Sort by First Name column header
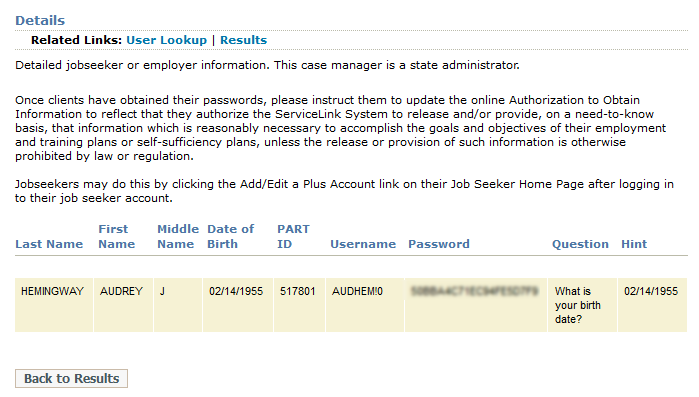 click(x=116, y=237)
